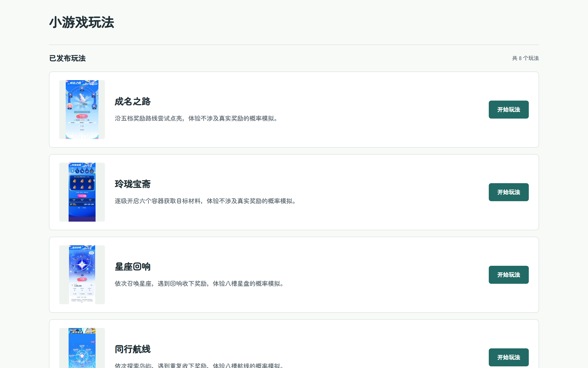588x368 pixels.
Task: Start the 成名之路 game
Action: coord(509,110)
